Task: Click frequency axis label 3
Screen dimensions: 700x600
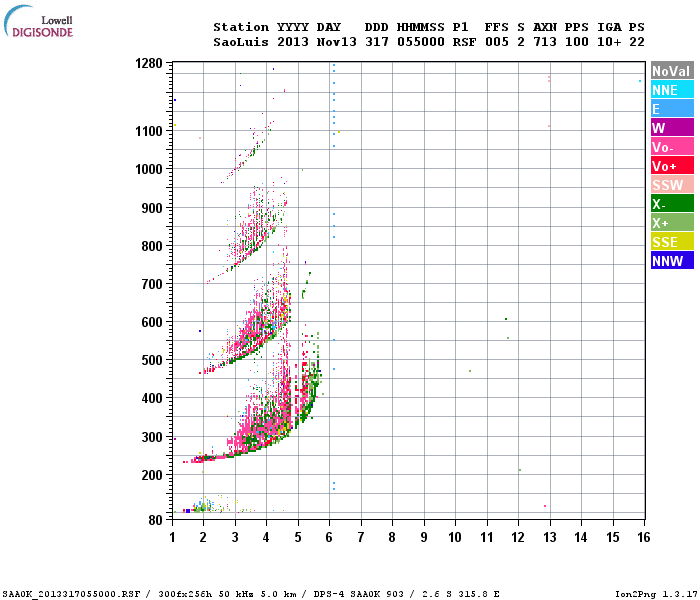Action: pos(235,537)
